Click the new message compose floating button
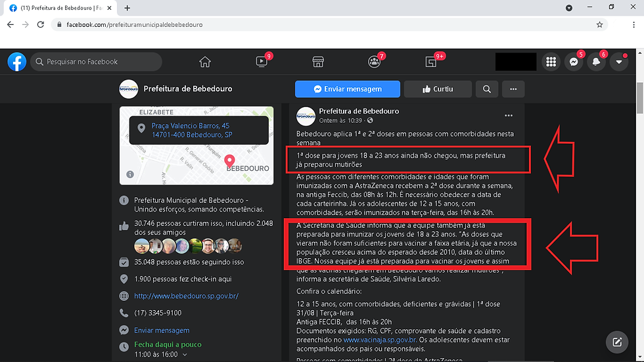Viewport: 644px width, 362px height. coord(617,342)
